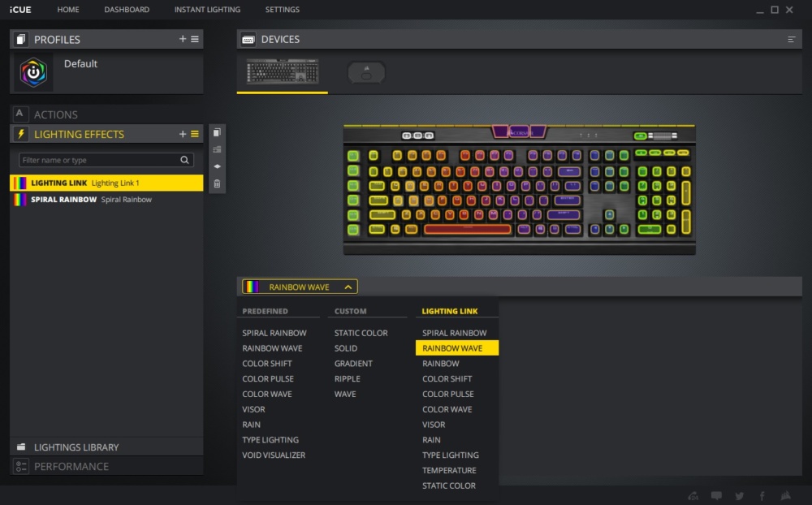The width and height of the screenshot is (812, 505).
Task: Choose Predefined RAINBOW WAVE
Action: pyautogui.click(x=272, y=348)
